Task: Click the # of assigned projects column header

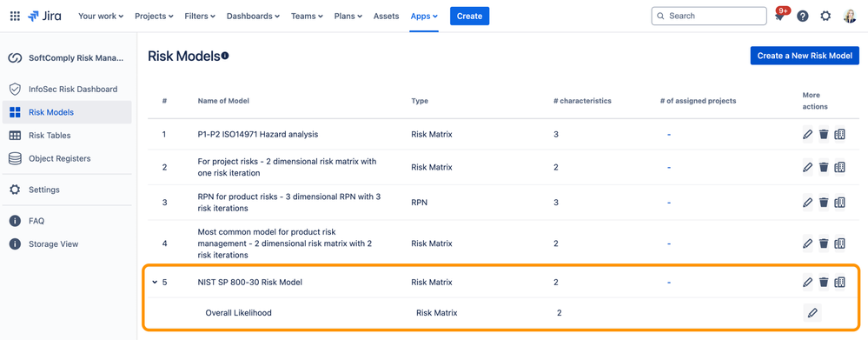Action: [698, 101]
